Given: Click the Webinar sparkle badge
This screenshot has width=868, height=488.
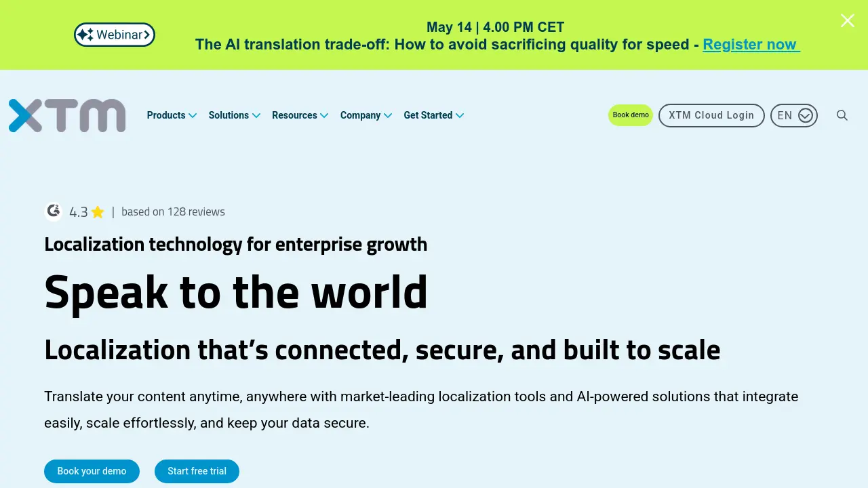Looking at the screenshot, I should click(115, 35).
